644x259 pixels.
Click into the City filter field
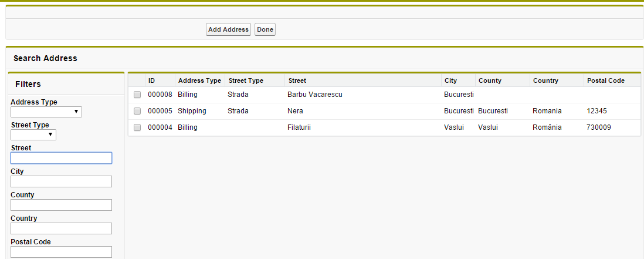(61, 181)
